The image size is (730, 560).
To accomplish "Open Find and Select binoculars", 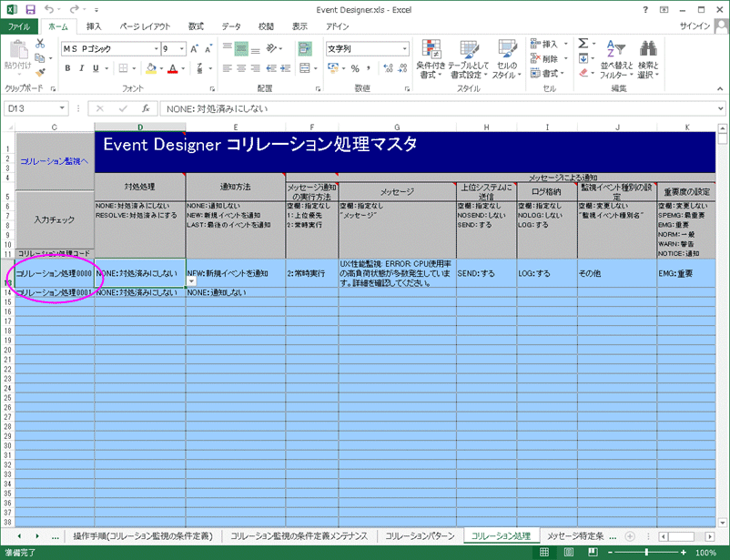I will (648, 59).
